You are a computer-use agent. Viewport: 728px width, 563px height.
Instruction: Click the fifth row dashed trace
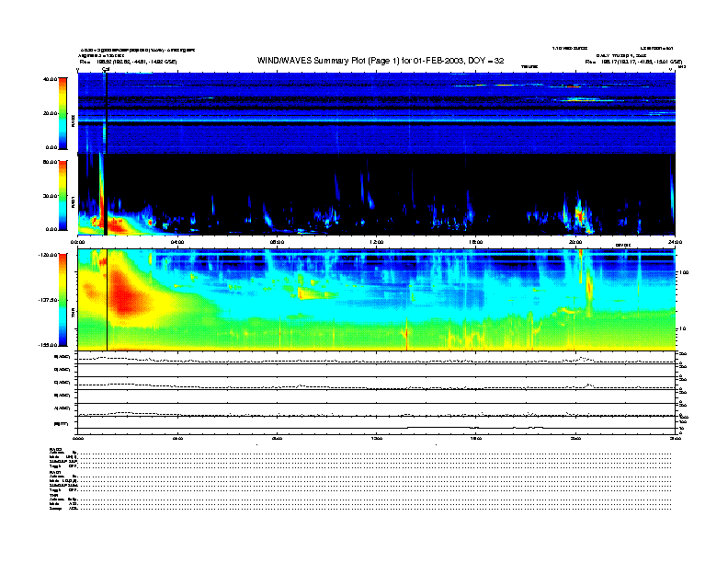[x=377, y=414]
